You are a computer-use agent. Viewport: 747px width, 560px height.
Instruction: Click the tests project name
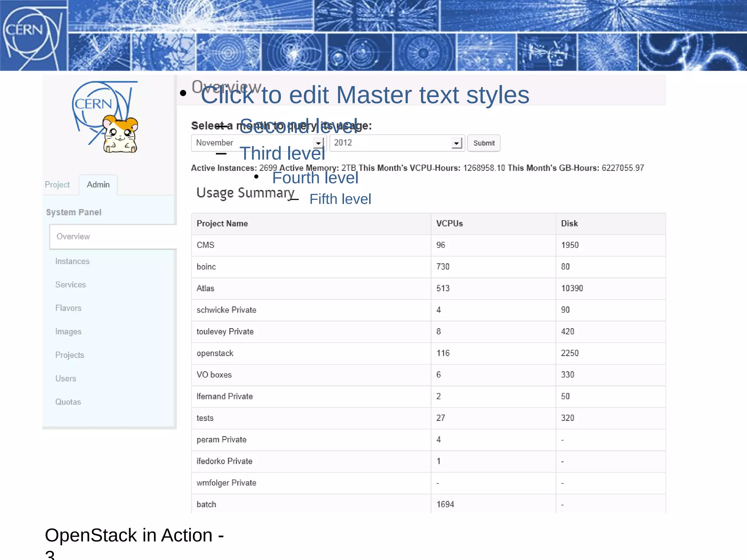[x=205, y=418]
